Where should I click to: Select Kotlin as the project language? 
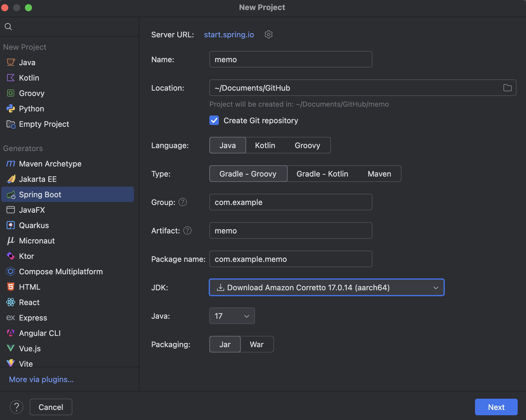pos(265,145)
